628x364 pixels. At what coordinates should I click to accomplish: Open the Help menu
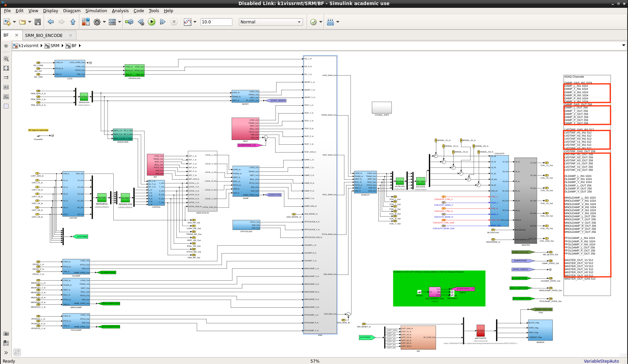pyautogui.click(x=168, y=11)
